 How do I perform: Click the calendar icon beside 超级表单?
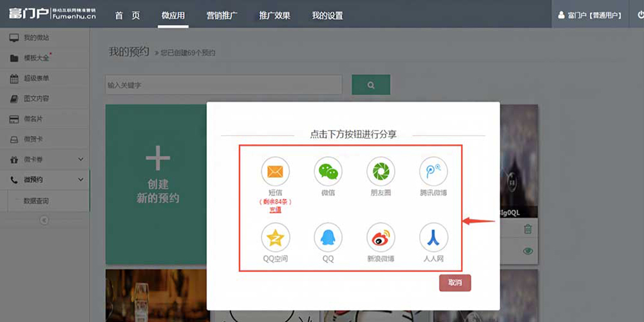(x=14, y=79)
